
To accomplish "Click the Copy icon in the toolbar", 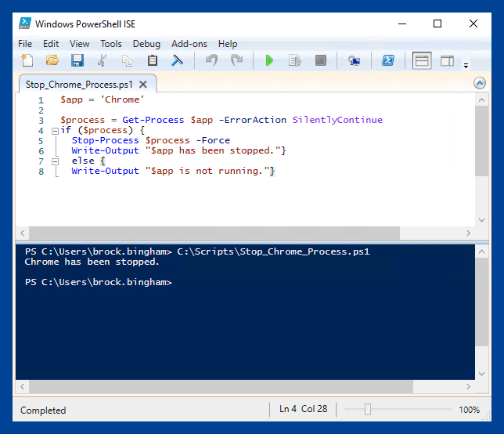I will (x=128, y=60).
